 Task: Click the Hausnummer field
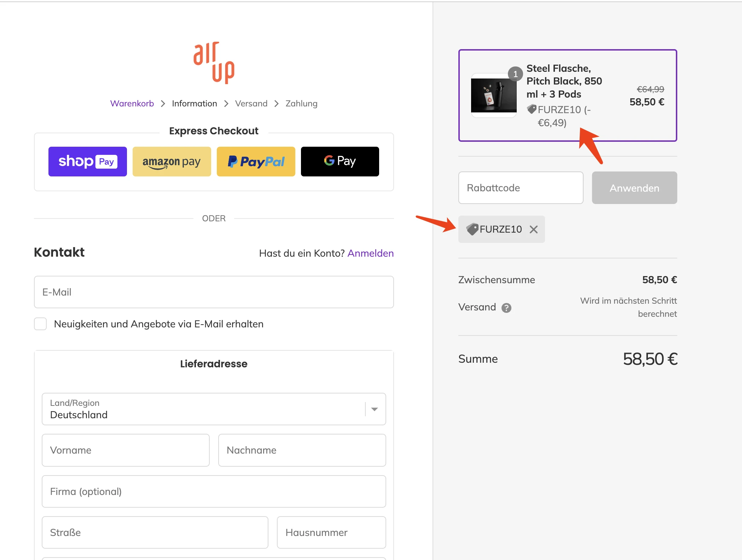331,532
